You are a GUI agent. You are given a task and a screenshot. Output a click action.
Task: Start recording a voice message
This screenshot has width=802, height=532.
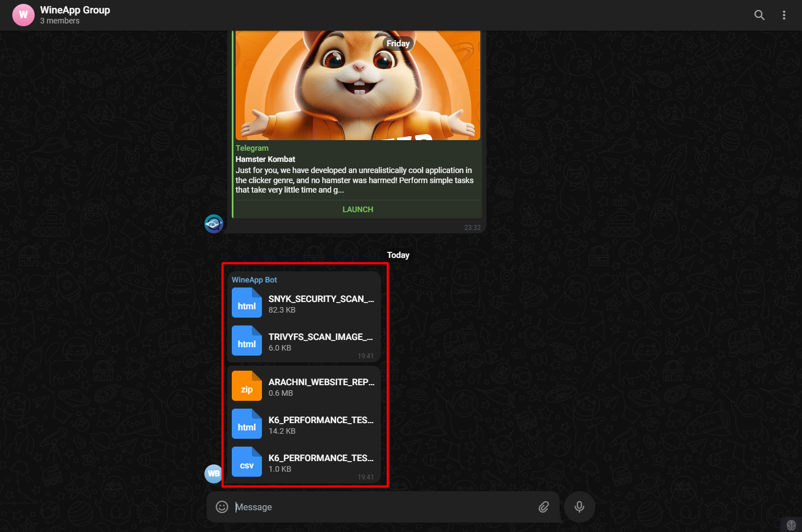pyautogui.click(x=579, y=506)
